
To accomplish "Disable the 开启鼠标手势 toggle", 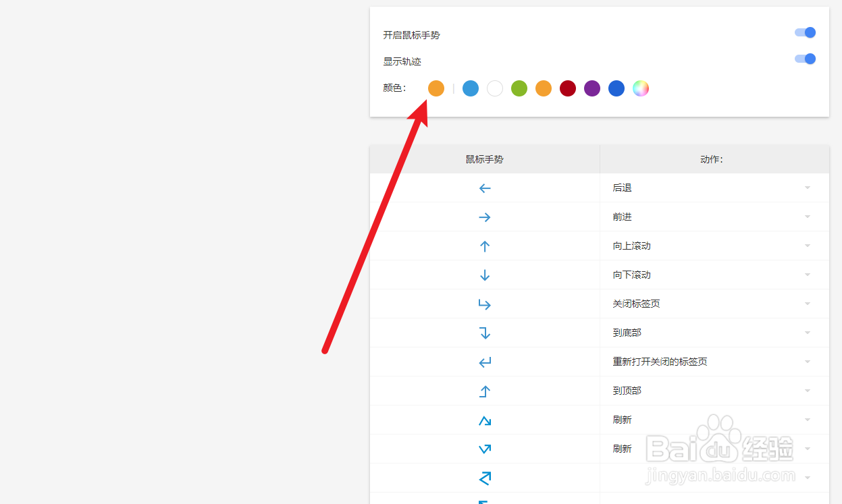I will tap(805, 32).
